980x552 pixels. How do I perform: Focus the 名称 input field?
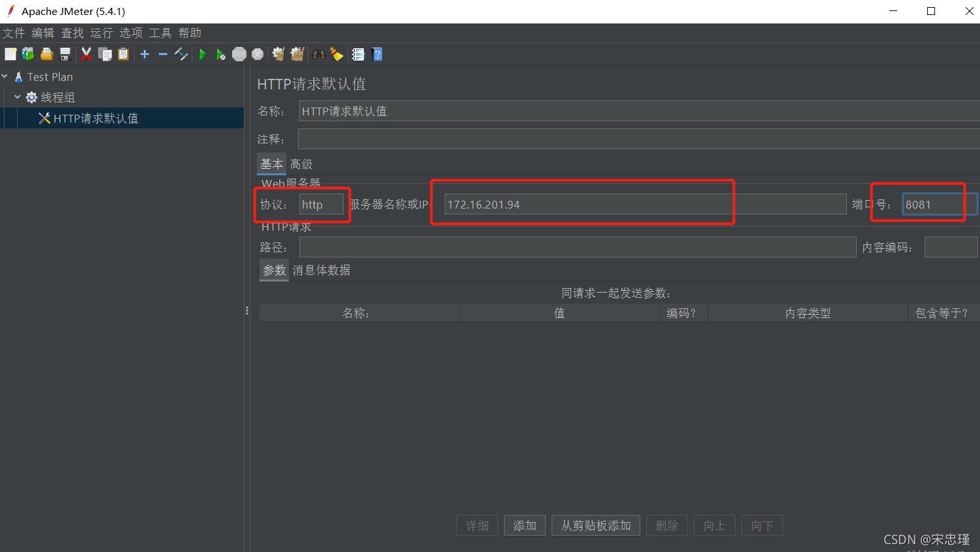[x=639, y=111]
